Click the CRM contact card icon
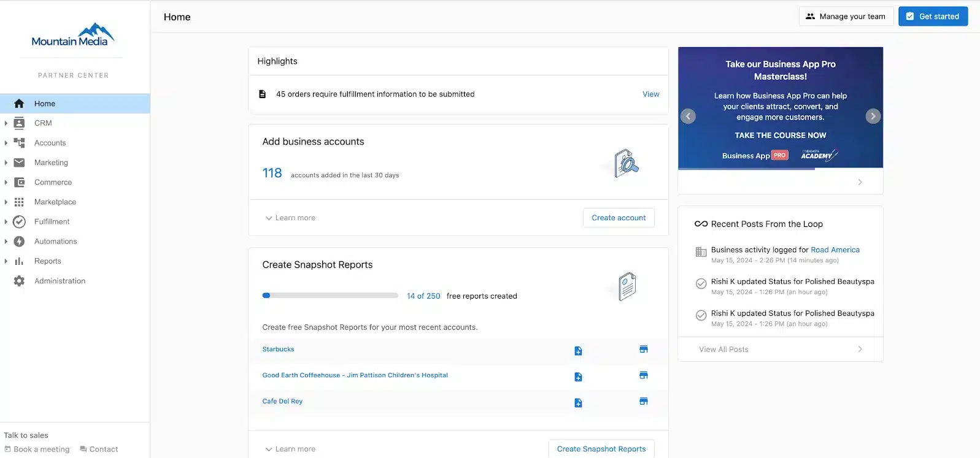This screenshot has height=458, width=980. 19,123
